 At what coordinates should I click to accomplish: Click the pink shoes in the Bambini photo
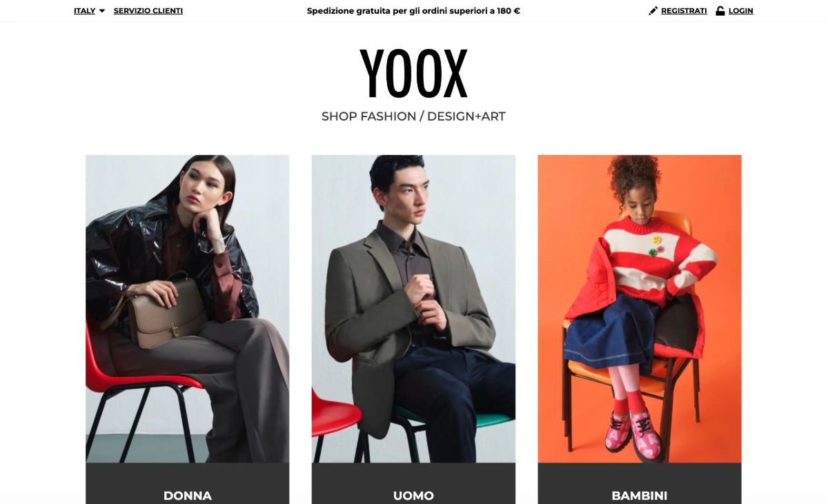click(x=633, y=434)
